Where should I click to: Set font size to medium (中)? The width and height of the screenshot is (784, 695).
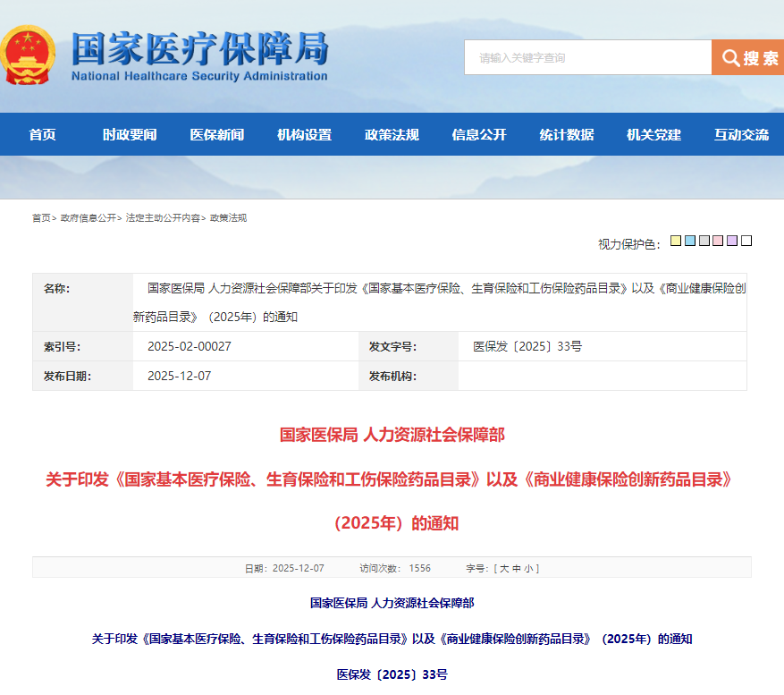point(517,568)
